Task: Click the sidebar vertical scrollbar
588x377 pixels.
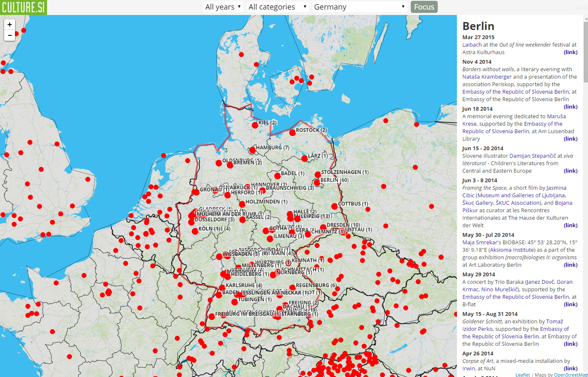Action: pyautogui.click(x=586, y=50)
